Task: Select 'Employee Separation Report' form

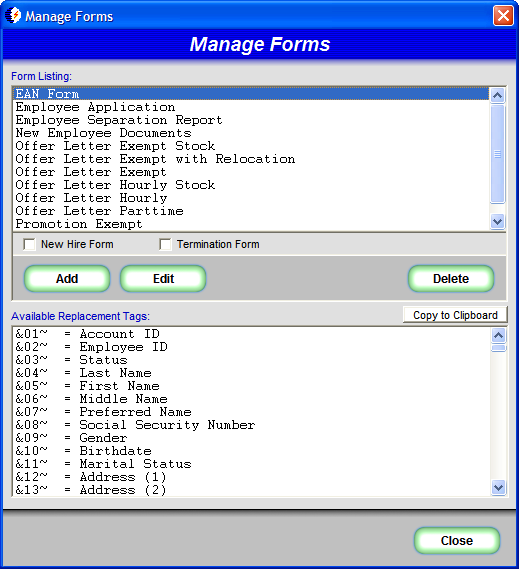Action: pyautogui.click(x=251, y=120)
